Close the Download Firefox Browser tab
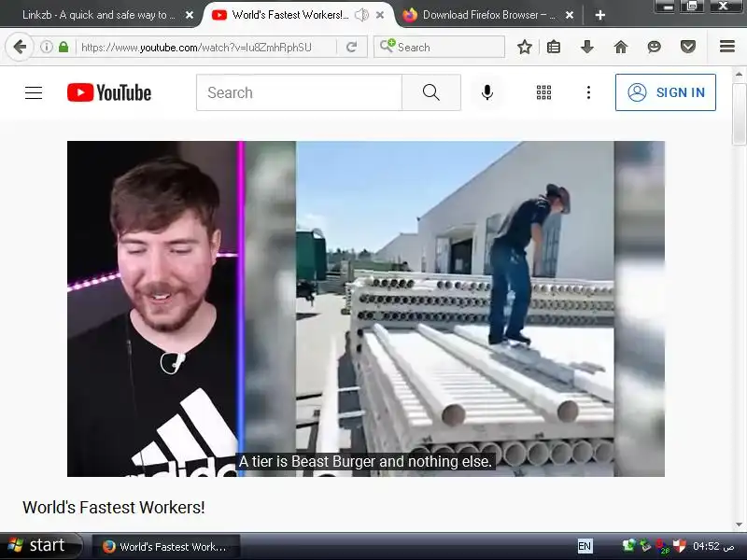The height and width of the screenshot is (560, 747). 570,15
